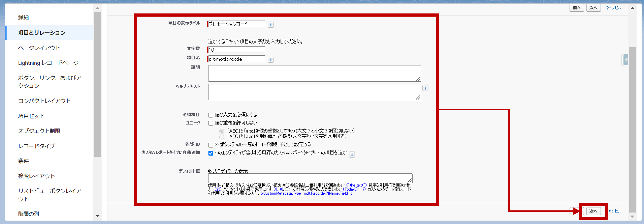This screenshot has height=224, width=644.
Task: Click top 前へ button
Action: 577,8
